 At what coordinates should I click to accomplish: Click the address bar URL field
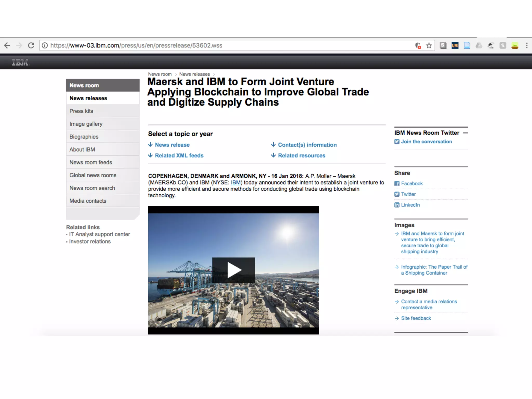click(229, 45)
